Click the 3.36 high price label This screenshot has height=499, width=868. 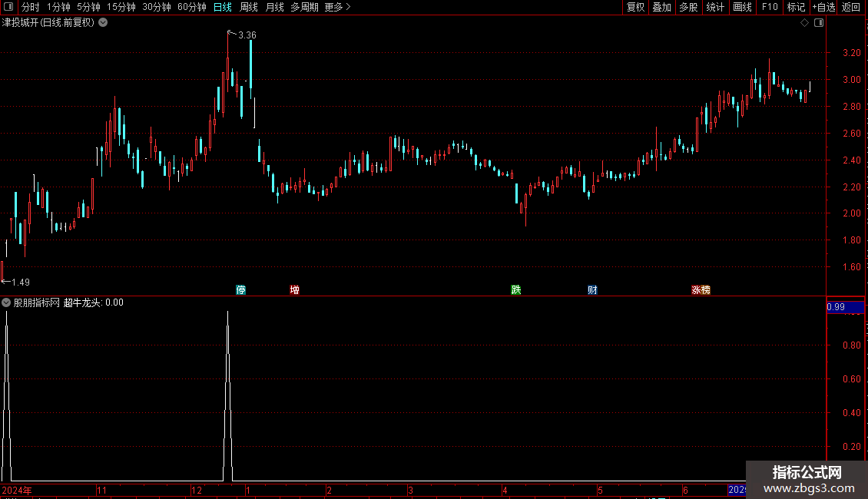(x=247, y=35)
